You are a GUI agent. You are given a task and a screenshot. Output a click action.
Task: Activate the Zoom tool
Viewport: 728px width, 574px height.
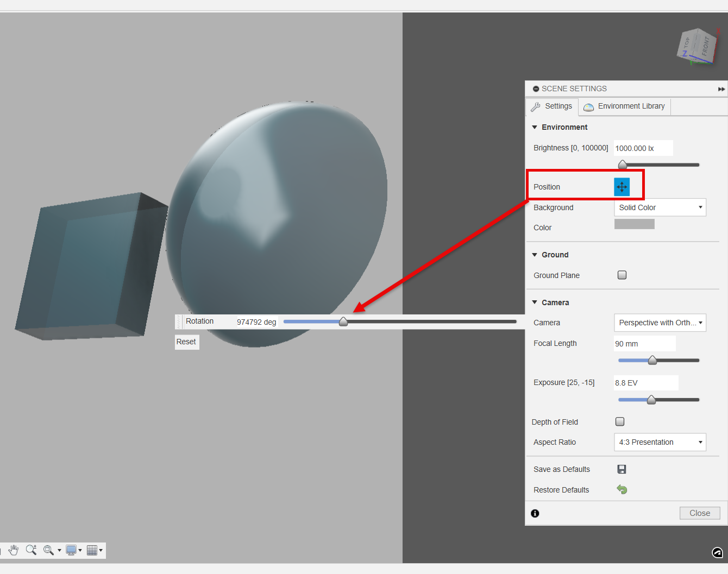[x=31, y=550]
